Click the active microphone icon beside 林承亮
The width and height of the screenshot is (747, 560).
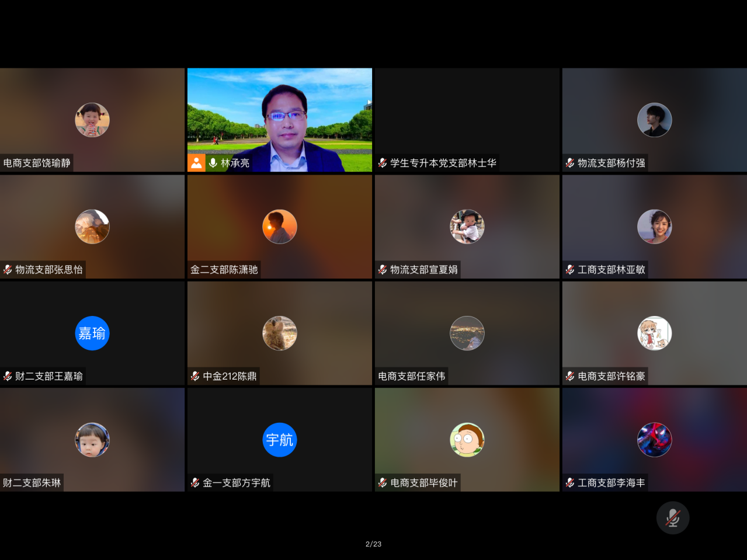(213, 163)
